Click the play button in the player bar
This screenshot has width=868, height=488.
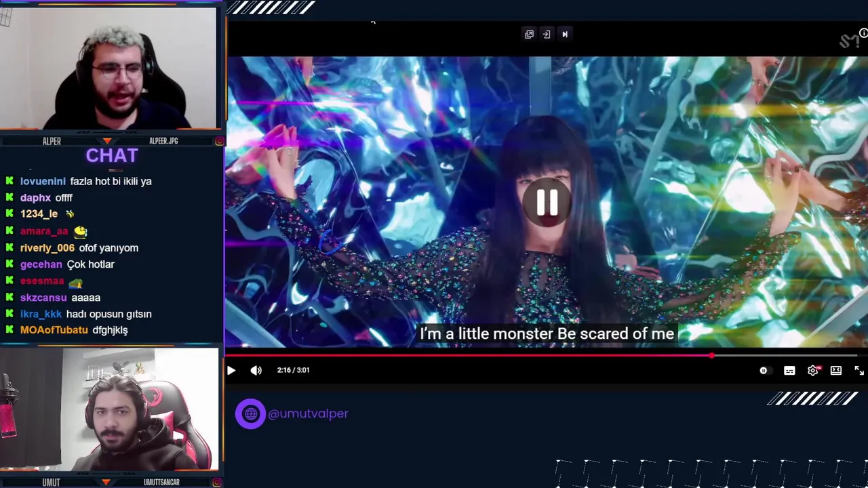click(231, 370)
